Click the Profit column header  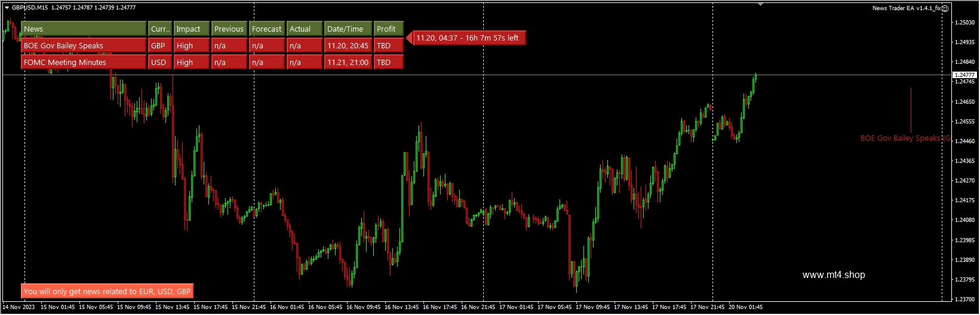(x=389, y=29)
